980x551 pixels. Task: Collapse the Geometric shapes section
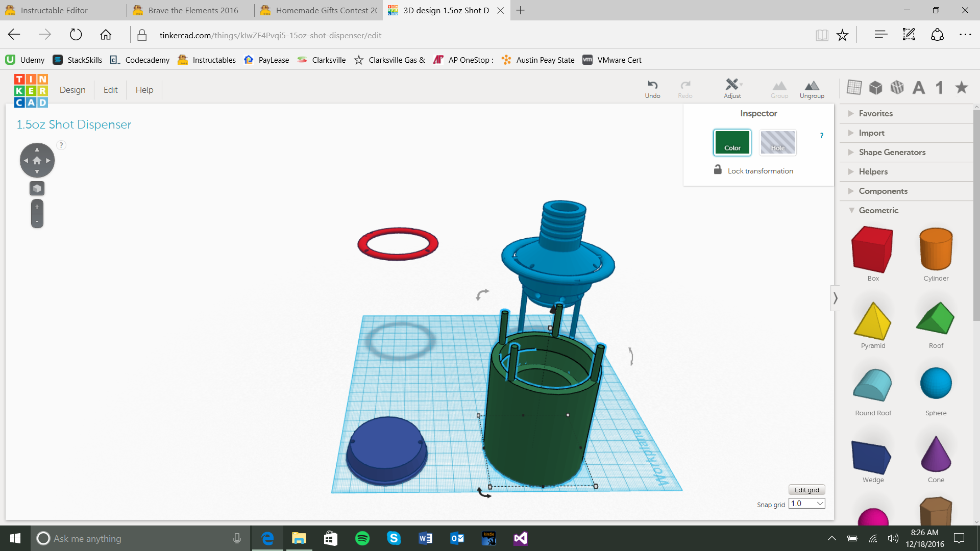click(x=878, y=210)
